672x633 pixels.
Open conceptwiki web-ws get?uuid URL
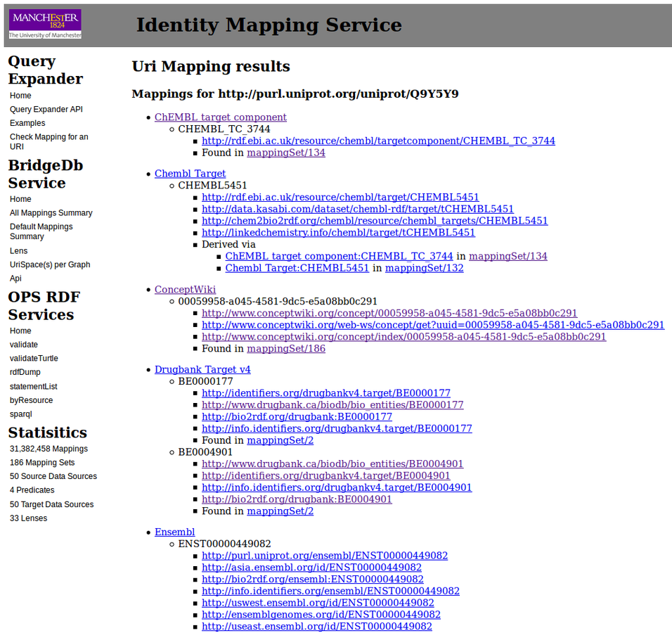pyautogui.click(x=433, y=325)
